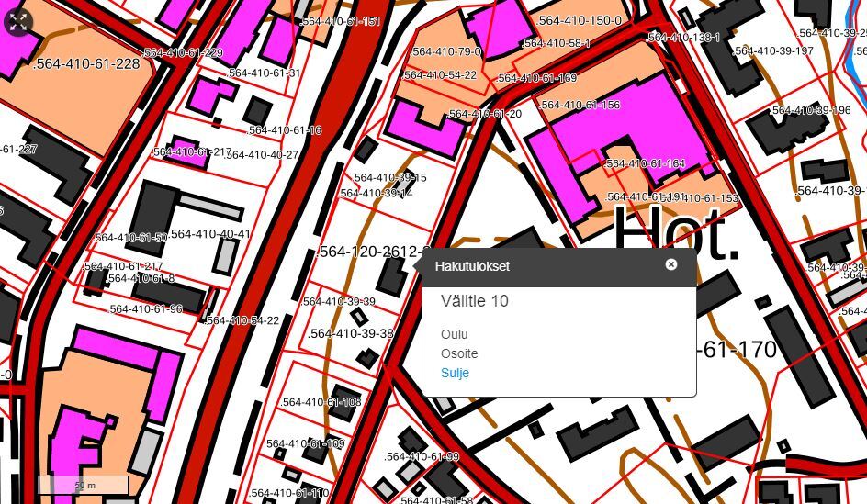Click parcel label 564-410-61-99
This screenshot has height=504, width=867.
click(422, 456)
